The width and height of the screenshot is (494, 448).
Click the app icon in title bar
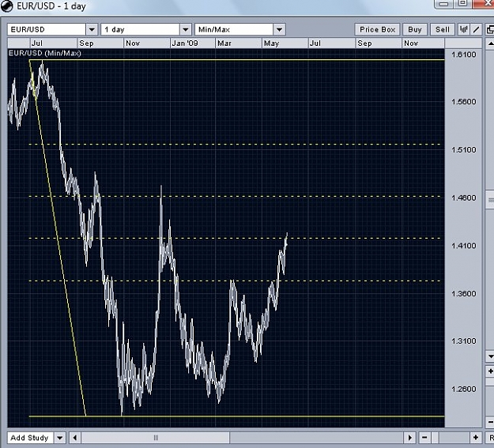tap(7, 6)
